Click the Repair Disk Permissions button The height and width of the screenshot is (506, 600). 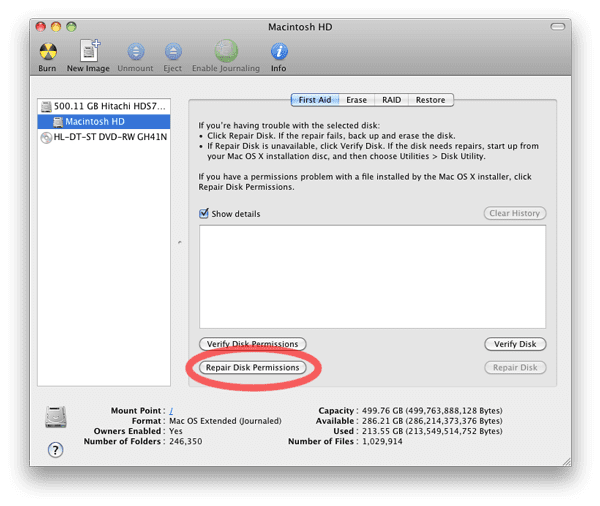(x=252, y=367)
